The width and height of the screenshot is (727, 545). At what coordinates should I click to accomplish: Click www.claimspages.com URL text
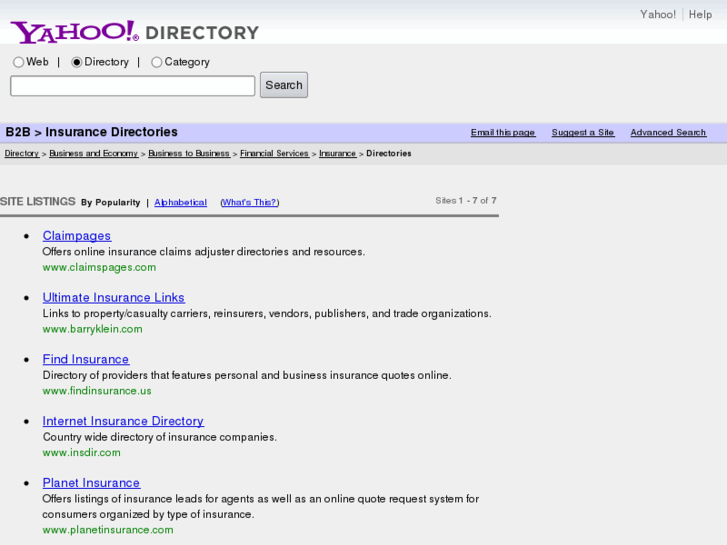pyautogui.click(x=99, y=268)
